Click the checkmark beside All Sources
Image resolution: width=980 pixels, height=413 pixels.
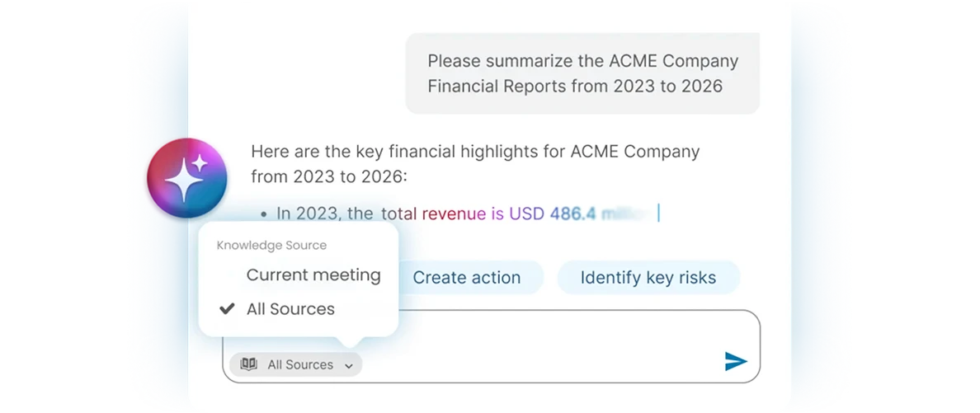tap(227, 308)
